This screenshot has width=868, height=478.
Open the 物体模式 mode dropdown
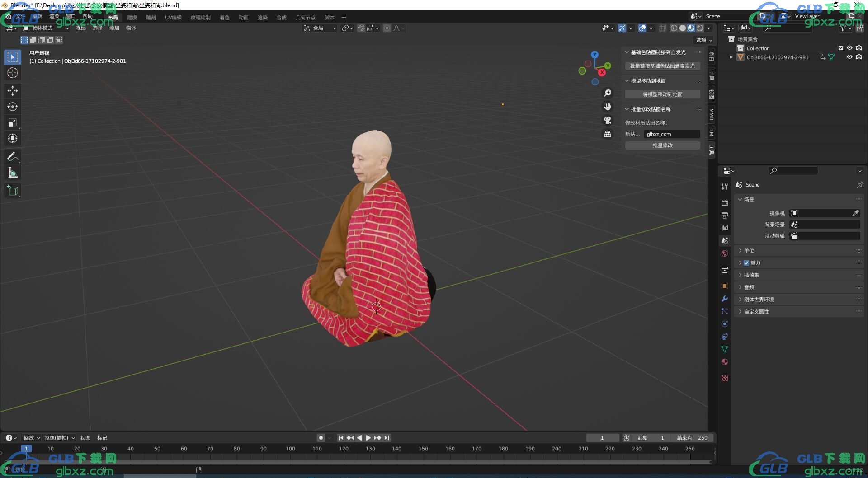point(46,28)
